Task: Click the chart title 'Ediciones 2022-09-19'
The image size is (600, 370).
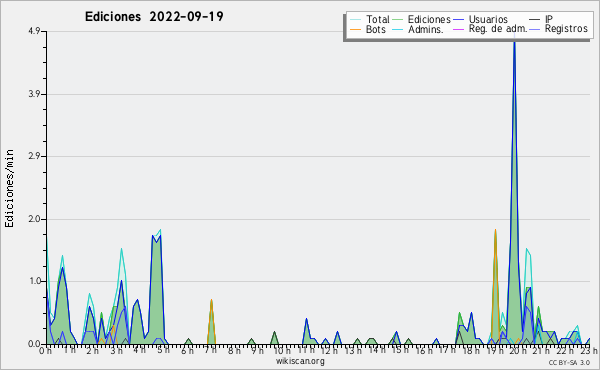Action: [x=154, y=17]
